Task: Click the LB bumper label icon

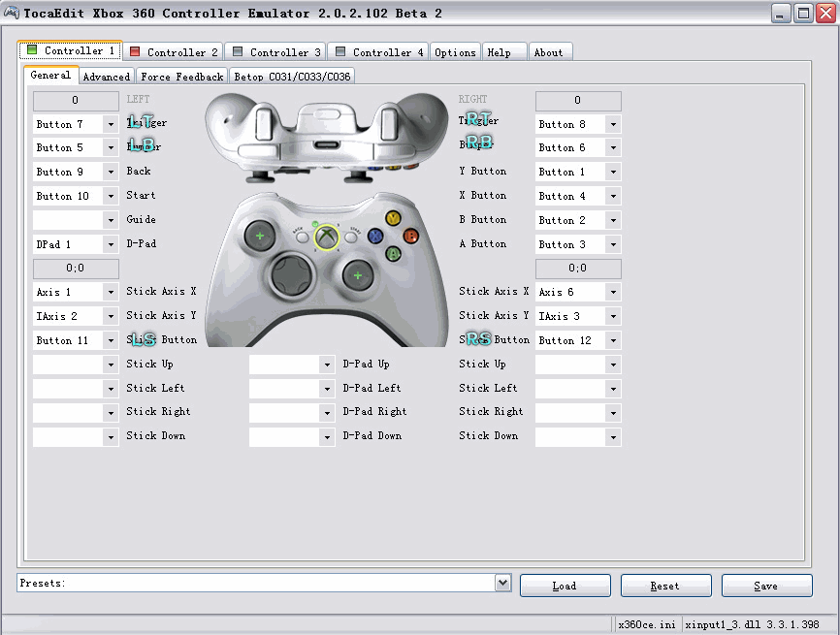Action: (x=142, y=145)
